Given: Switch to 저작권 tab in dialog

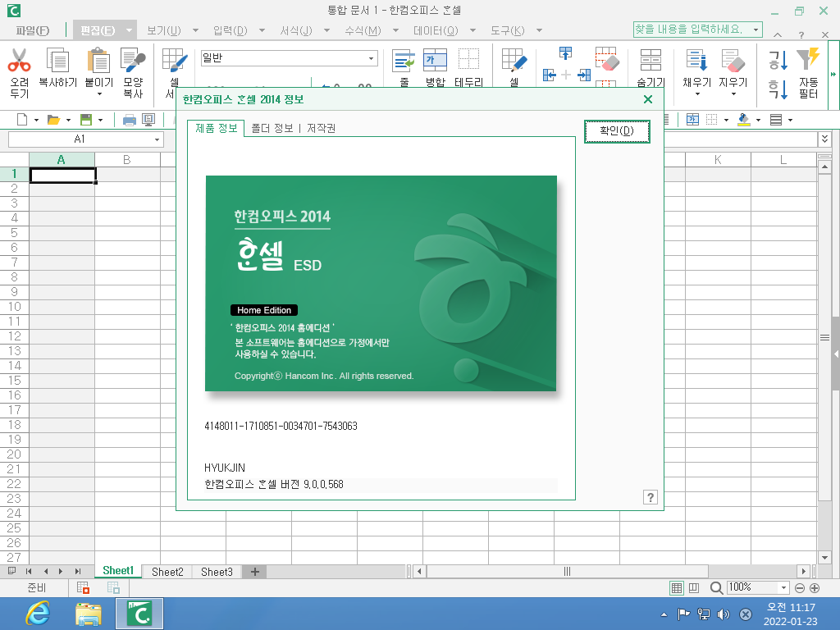Looking at the screenshot, I should [x=321, y=129].
